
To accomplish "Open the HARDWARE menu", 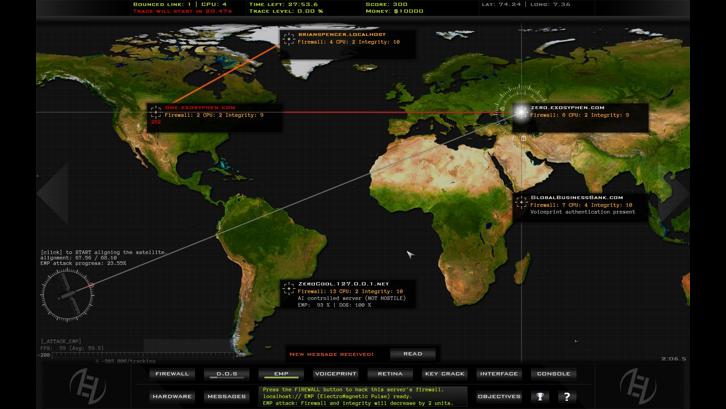I will tap(171, 396).
